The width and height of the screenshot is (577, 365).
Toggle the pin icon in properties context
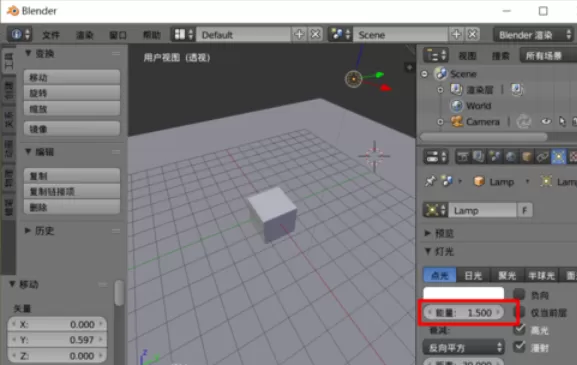click(430, 181)
